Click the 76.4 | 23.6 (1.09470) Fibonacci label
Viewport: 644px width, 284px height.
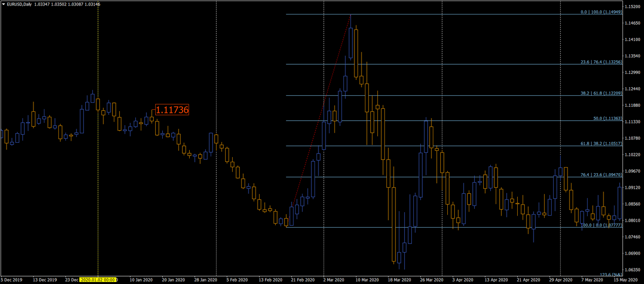click(x=601, y=175)
